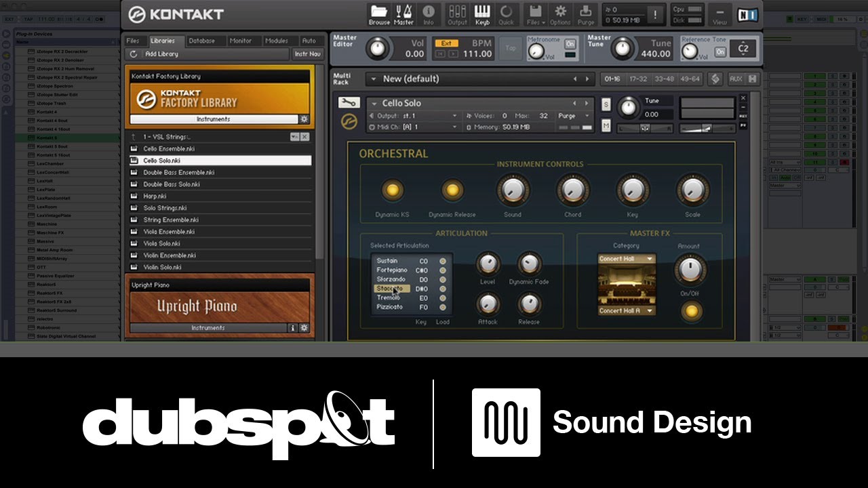This screenshot has width=868, height=488.
Task: Open Upright Piano info icon
Action: pyautogui.click(x=293, y=328)
